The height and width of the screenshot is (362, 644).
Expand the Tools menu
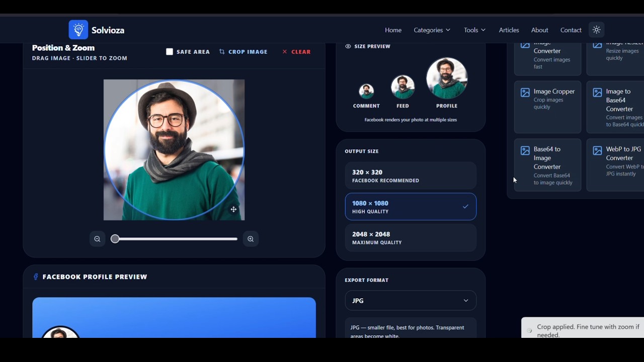474,30
